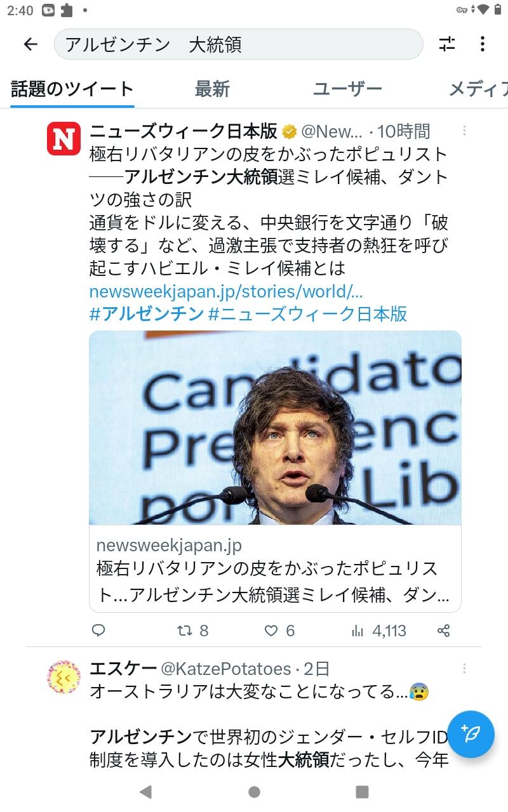This screenshot has height=812, width=508.
Task: Compose a new tweet floating button
Action: pos(471,734)
